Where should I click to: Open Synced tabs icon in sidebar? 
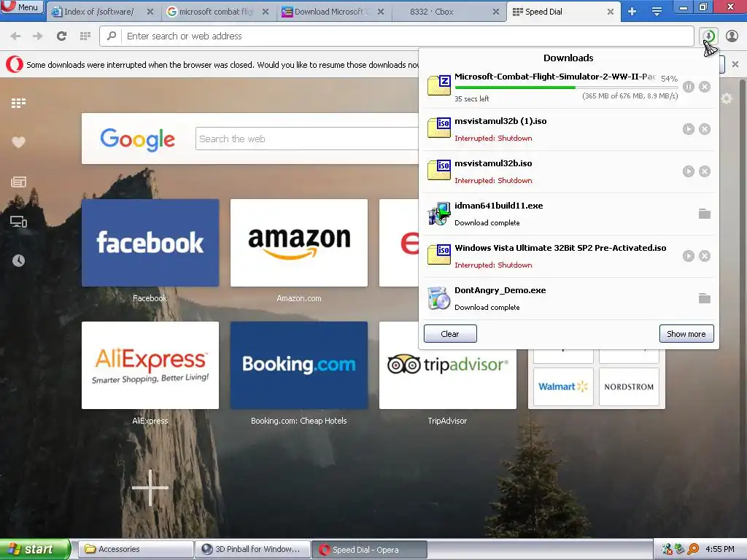coord(18,222)
